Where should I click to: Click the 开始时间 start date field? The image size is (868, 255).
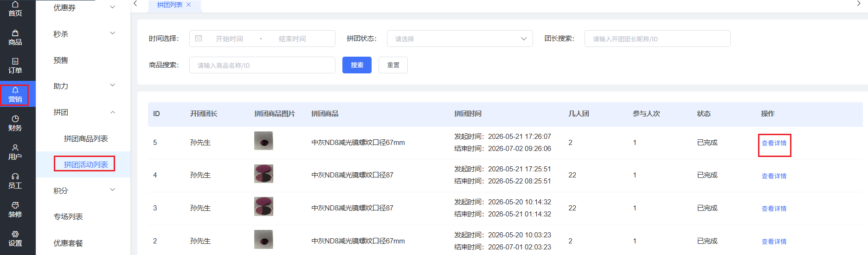(x=229, y=39)
